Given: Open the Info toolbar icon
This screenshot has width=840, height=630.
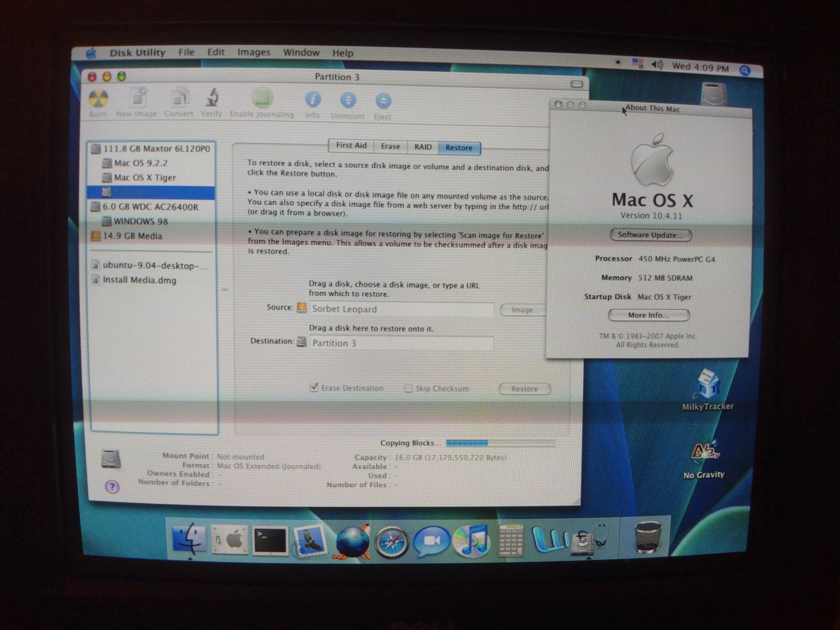Looking at the screenshot, I should [x=312, y=100].
